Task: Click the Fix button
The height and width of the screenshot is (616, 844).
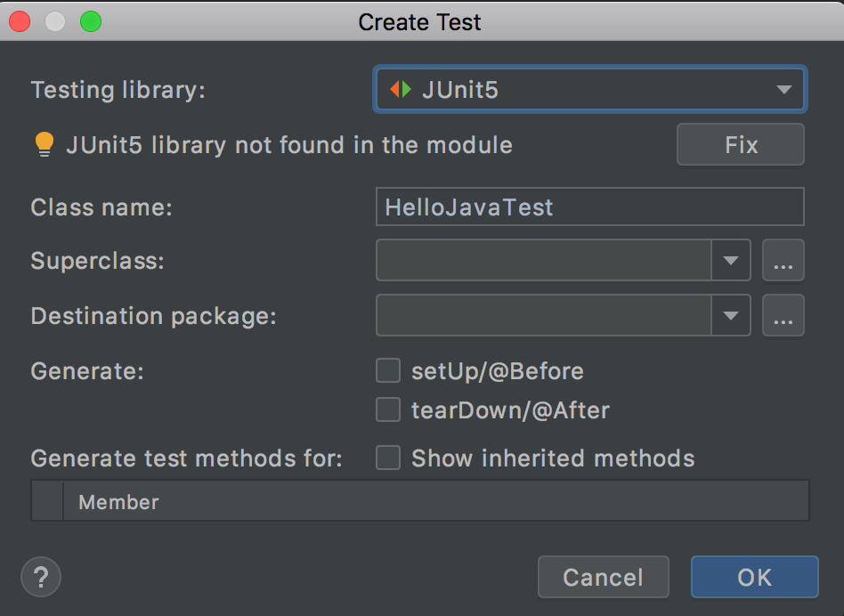Action: coord(741,144)
